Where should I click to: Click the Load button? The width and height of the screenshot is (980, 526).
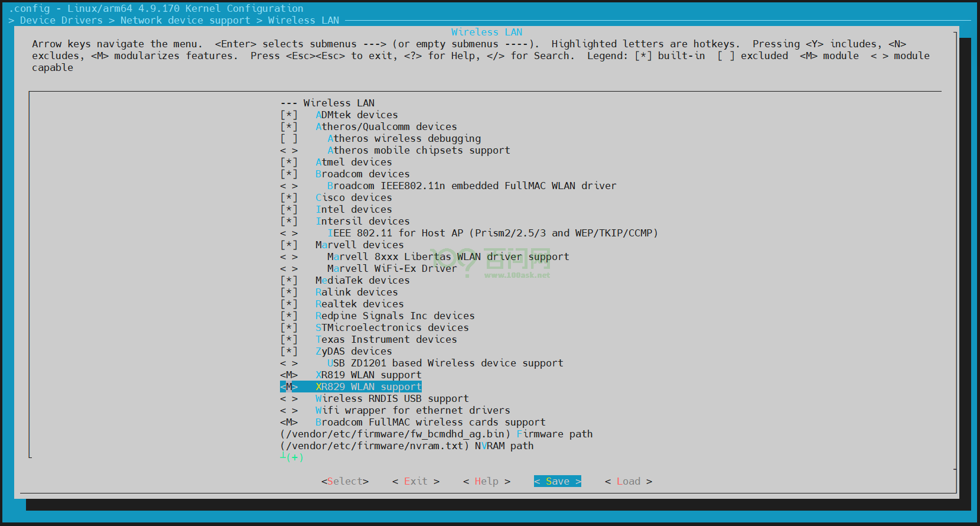pyautogui.click(x=628, y=481)
